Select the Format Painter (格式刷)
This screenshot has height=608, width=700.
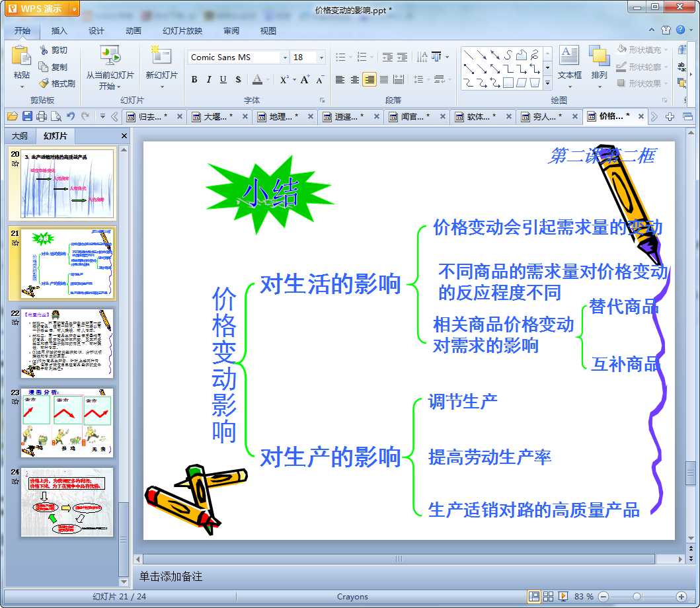click(x=57, y=83)
